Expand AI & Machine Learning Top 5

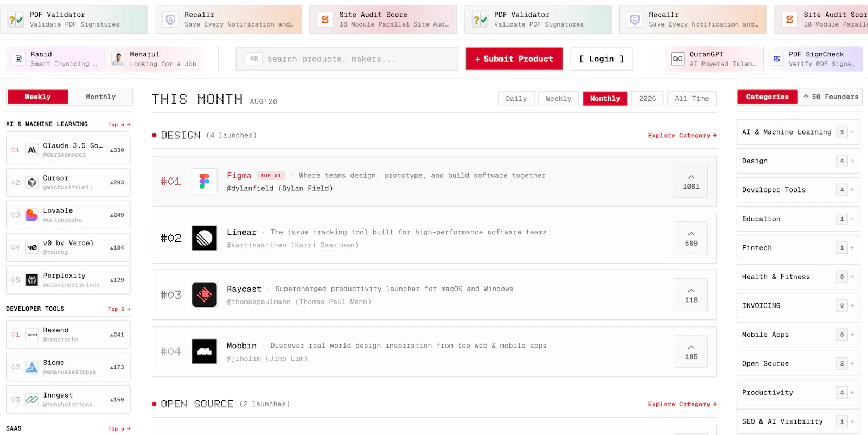[x=119, y=124]
